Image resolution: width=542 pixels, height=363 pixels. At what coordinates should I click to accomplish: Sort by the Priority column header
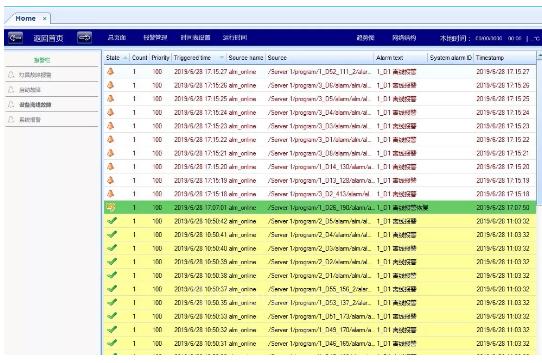[x=160, y=58]
